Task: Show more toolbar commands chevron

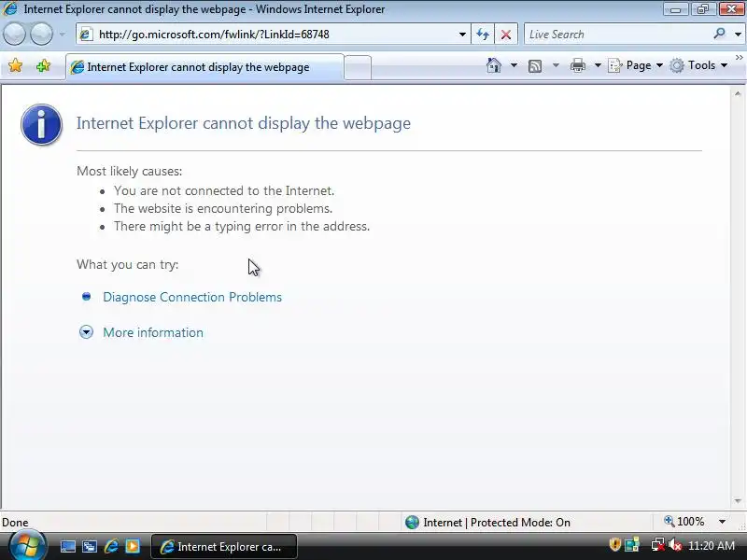Action: (x=739, y=58)
